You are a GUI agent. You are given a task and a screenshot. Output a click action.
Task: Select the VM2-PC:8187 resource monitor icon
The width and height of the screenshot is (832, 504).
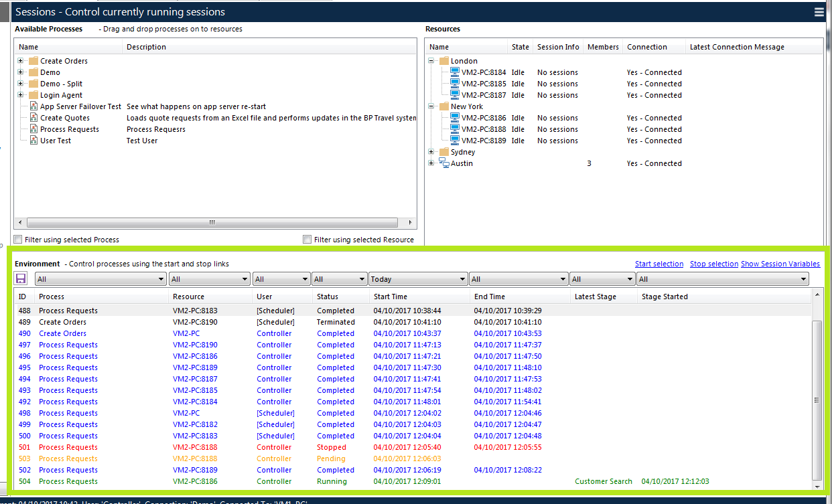pos(456,95)
